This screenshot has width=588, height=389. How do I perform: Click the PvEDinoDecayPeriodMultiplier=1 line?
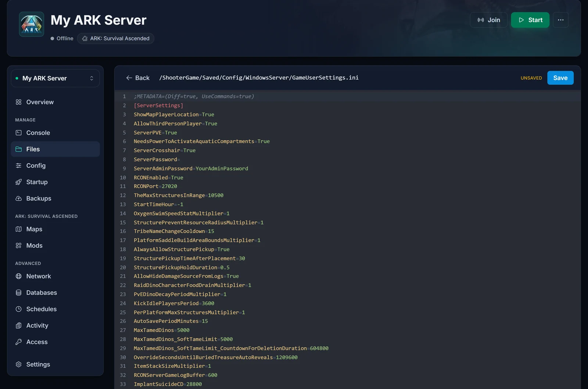[x=180, y=294]
